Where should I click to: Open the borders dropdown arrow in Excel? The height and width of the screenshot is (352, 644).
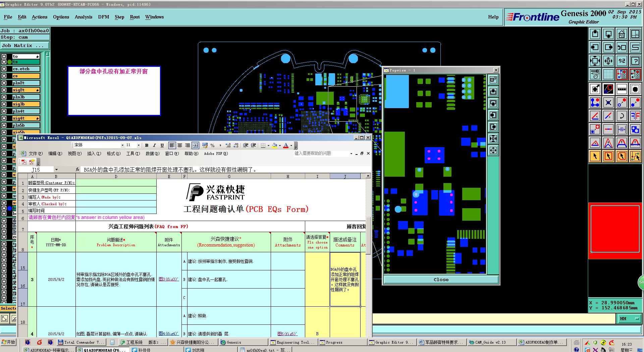coord(268,145)
